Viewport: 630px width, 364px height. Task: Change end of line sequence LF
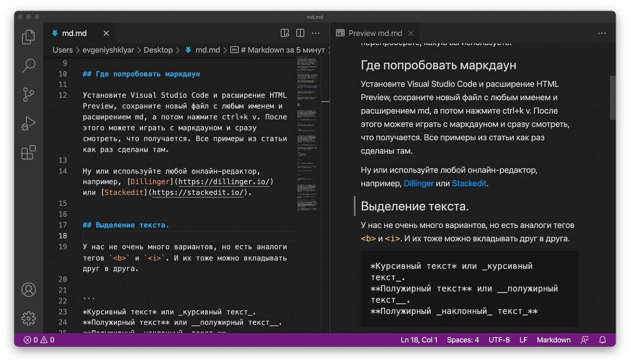523,340
